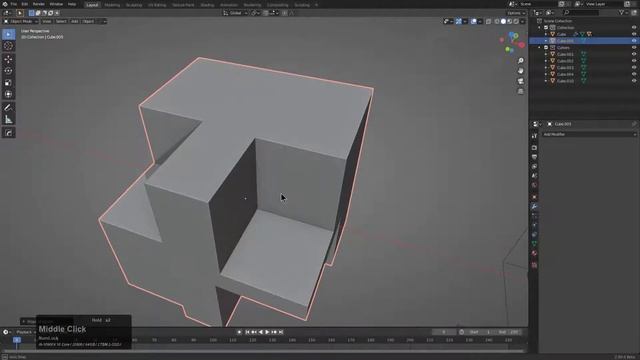This screenshot has width=640, height=360.
Task: Select the Add Cube tool
Action: tap(8, 133)
